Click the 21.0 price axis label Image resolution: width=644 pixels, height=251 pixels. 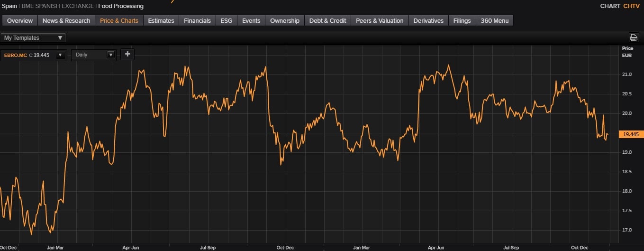pos(627,74)
